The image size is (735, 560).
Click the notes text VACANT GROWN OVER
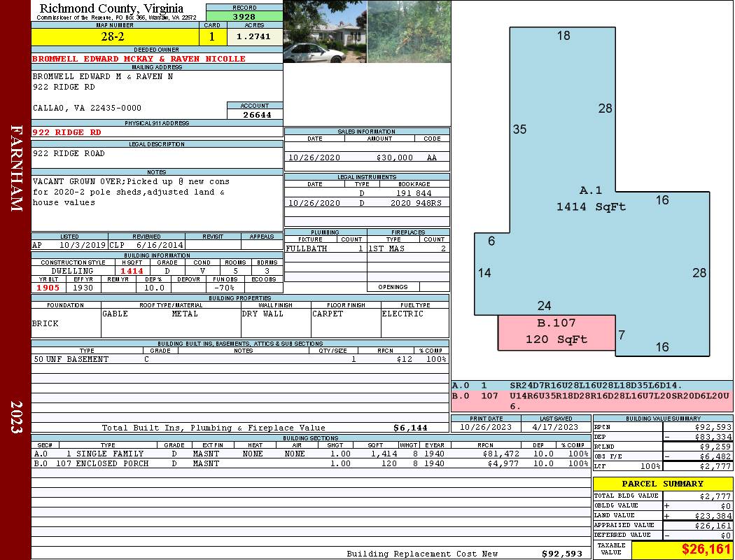(x=78, y=181)
